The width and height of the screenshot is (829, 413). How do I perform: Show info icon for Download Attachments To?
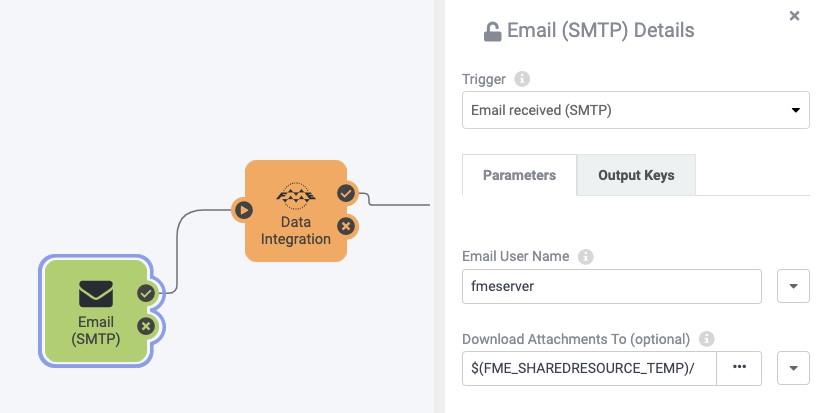coord(706,339)
